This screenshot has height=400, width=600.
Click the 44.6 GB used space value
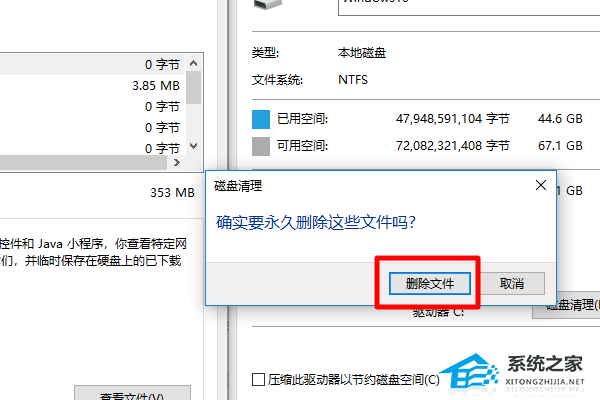560,119
